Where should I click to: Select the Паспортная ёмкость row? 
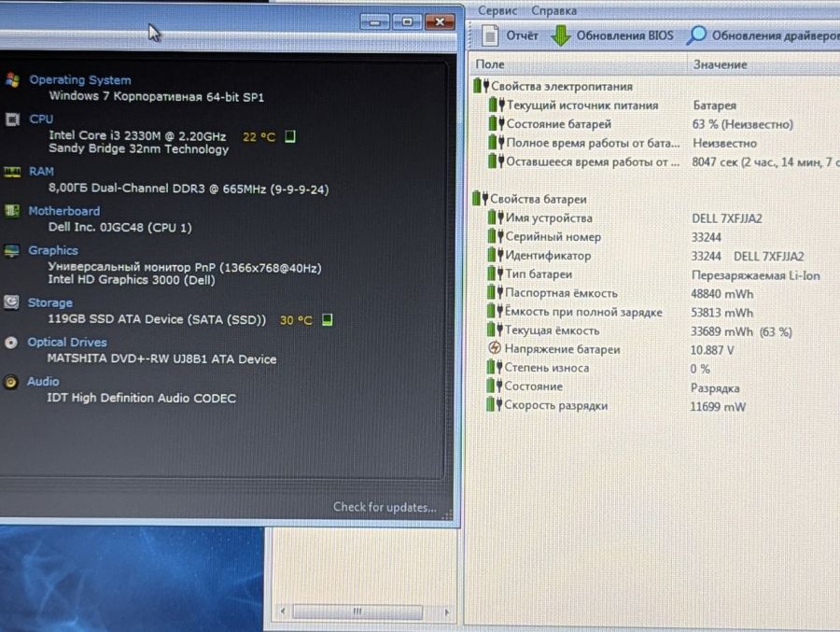pyautogui.click(x=665, y=293)
